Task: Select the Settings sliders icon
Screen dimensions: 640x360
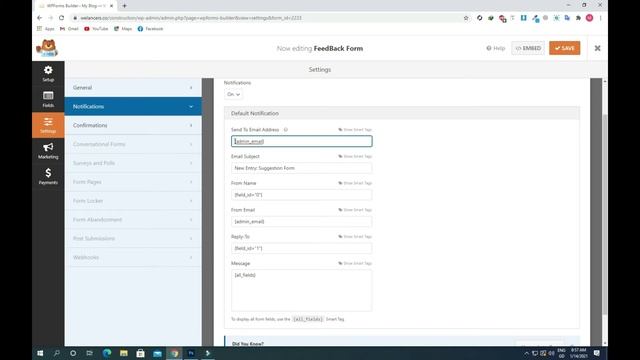Action: tap(48, 125)
